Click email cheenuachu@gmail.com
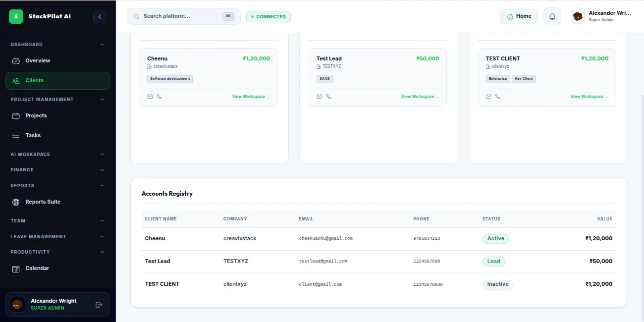 [325, 239]
